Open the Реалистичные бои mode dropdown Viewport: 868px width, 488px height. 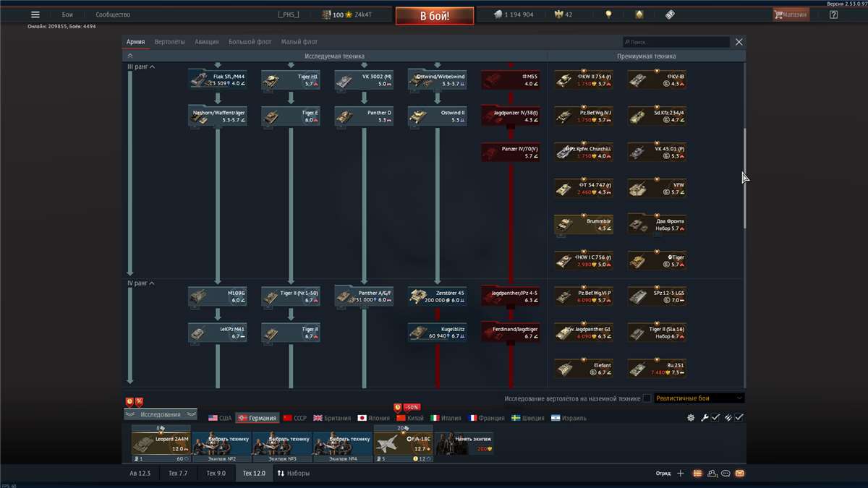coord(699,398)
